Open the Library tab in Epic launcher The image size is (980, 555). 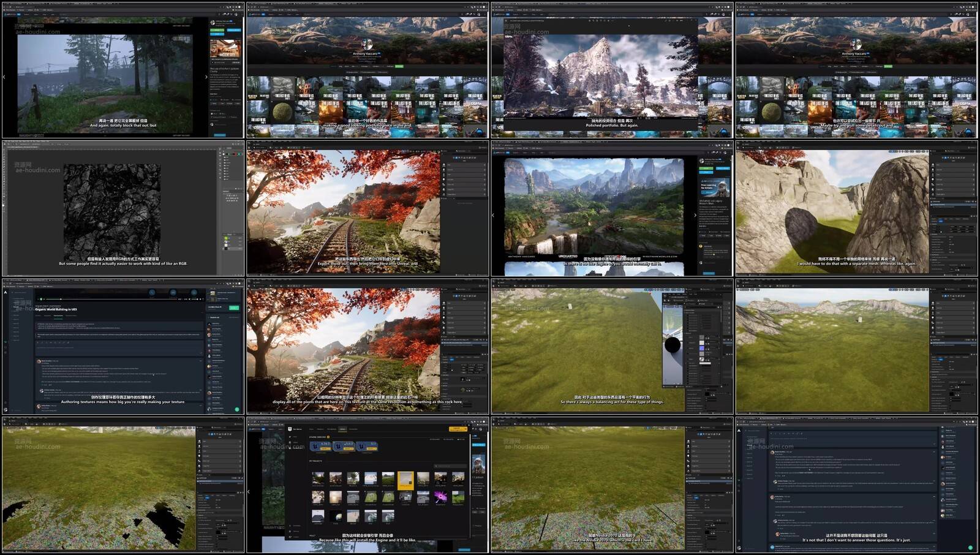coord(342,429)
